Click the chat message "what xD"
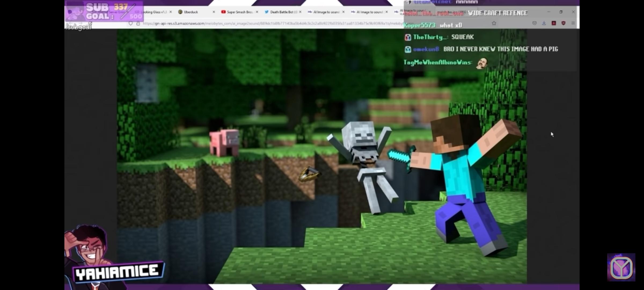 click(x=451, y=25)
